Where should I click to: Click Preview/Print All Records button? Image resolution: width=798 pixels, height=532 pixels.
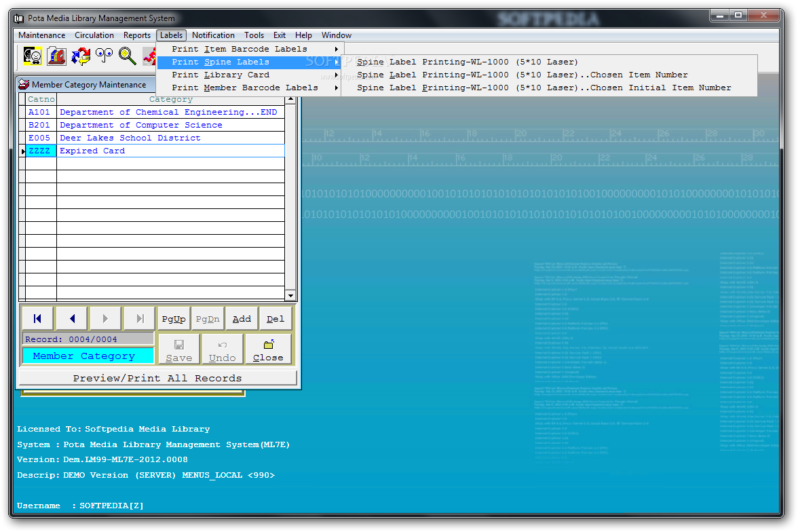tap(157, 378)
